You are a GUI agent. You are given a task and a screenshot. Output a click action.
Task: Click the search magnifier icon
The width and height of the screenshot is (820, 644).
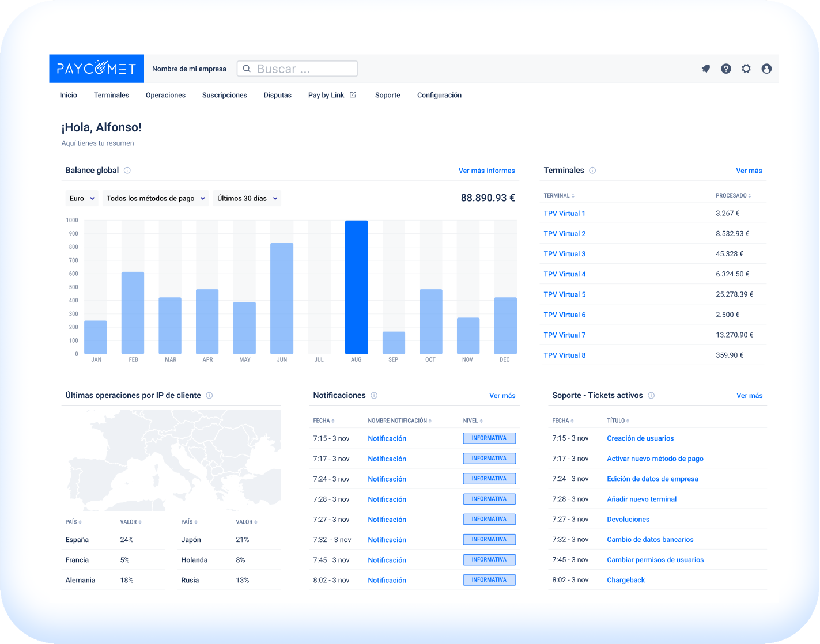pos(247,69)
